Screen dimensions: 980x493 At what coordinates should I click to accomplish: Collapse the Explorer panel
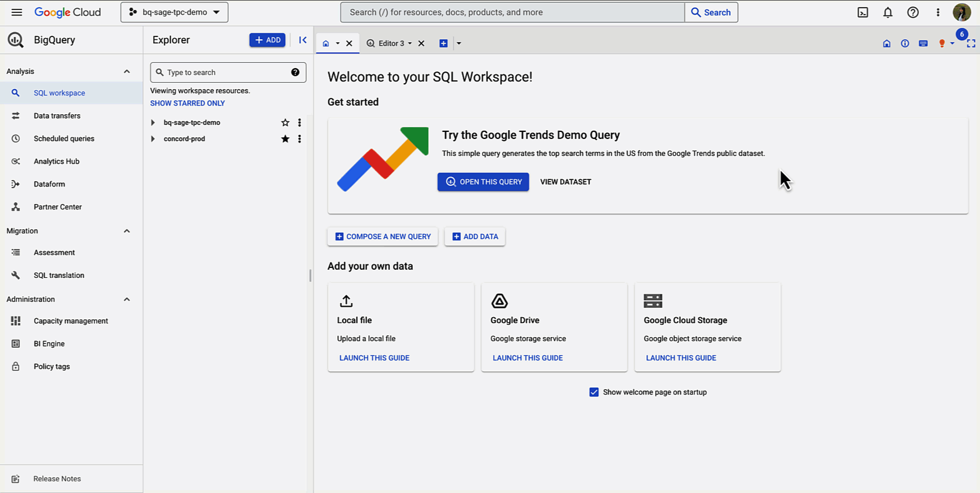(303, 40)
